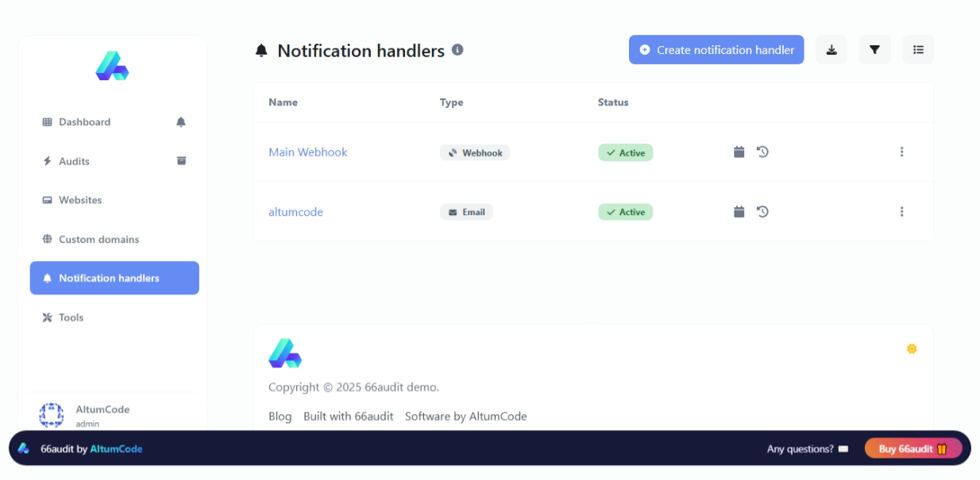Go to Websites in the sidebar
Image resolution: width=980 pixels, height=480 pixels.
80,200
